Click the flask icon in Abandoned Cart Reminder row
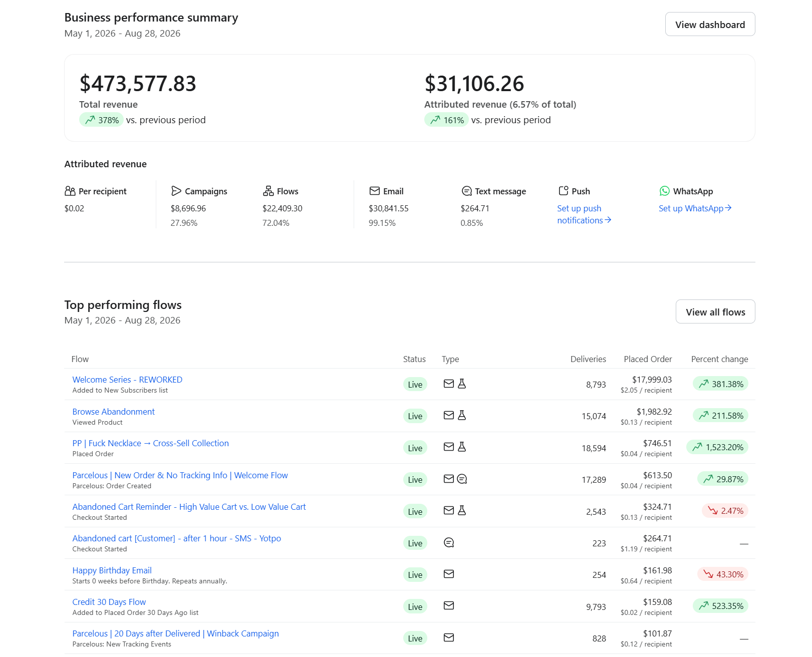The image size is (812, 657). click(x=462, y=510)
